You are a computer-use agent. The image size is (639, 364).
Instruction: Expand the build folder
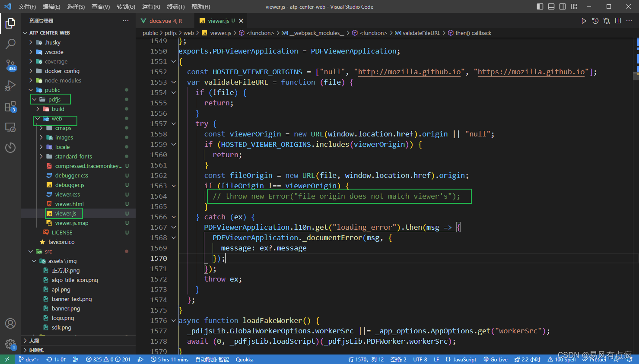(78, 109)
